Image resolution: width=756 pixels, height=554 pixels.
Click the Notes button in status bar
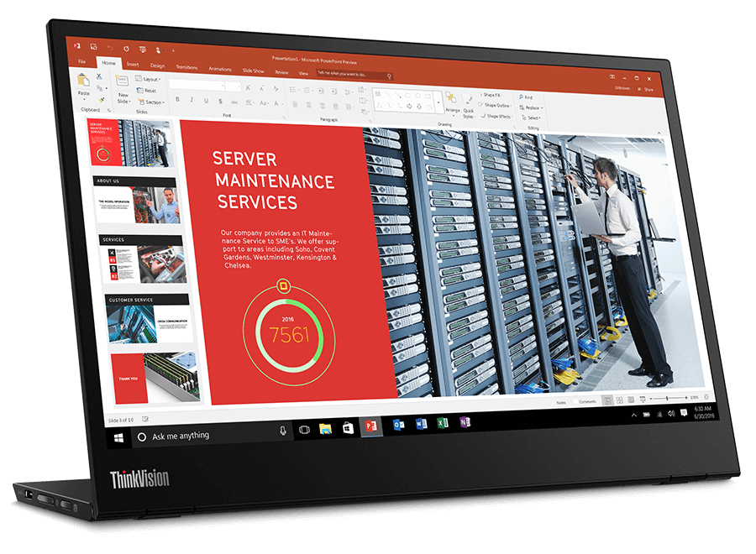tap(561, 402)
